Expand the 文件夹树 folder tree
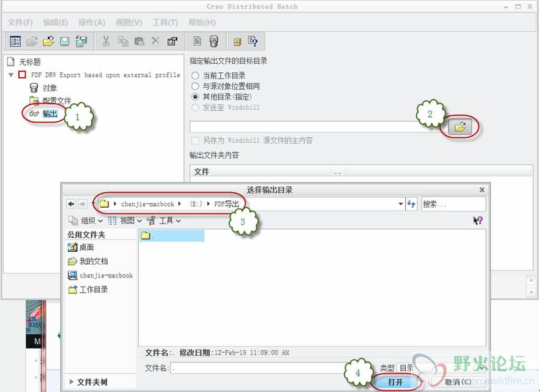This screenshot has width=540, height=392. click(72, 382)
